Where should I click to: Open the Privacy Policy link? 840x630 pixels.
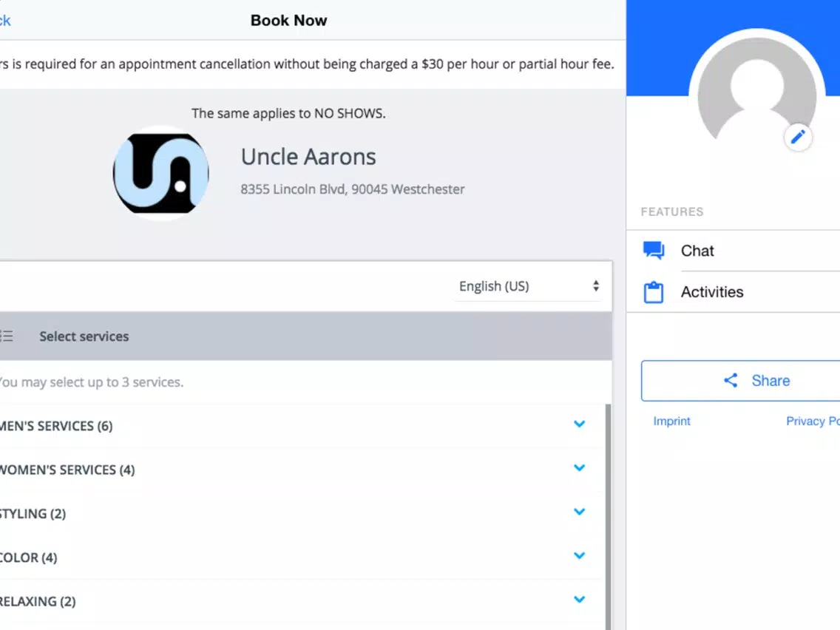pos(813,421)
